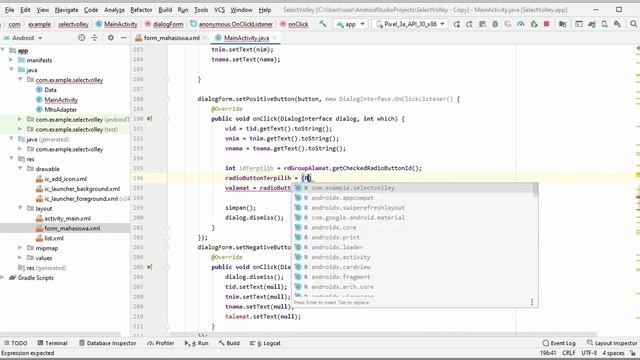Open the TODO tool window
The image size is (640, 360).
tap(15, 343)
